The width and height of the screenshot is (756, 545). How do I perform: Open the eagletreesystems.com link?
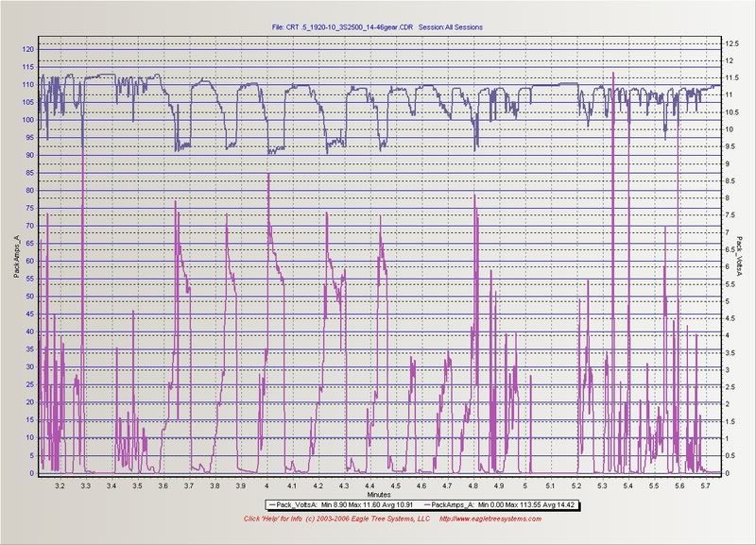coord(486,519)
